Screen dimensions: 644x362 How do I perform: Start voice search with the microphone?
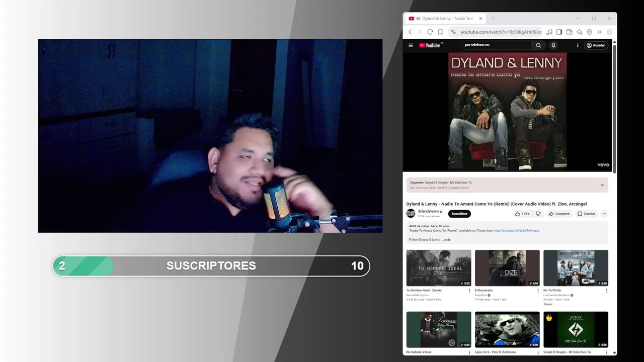[x=553, y=45]
